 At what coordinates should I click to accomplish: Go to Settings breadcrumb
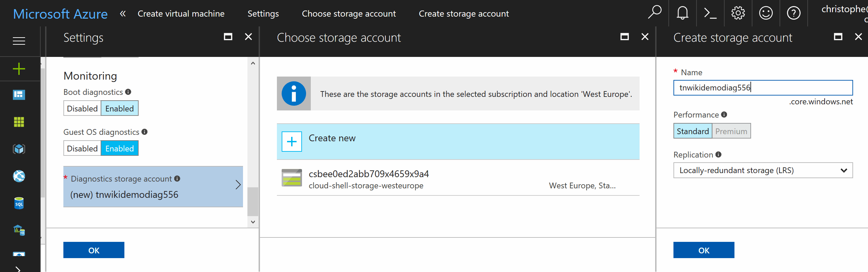click(x=263, y=14)
